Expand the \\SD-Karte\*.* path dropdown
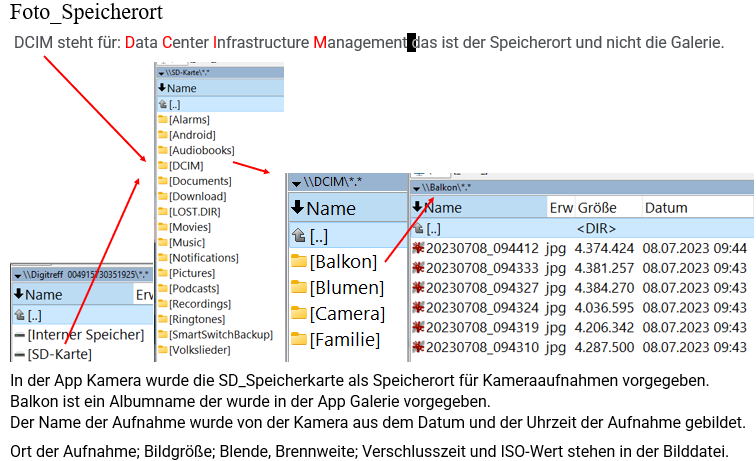Image resolution: width=756 pixels, height=461 pixels. [x=162, y=73]
